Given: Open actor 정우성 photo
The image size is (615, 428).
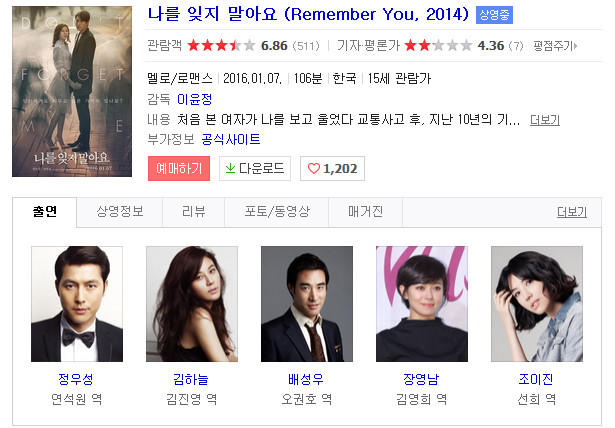Looking at the screenshot, I should tap(77, 304).
